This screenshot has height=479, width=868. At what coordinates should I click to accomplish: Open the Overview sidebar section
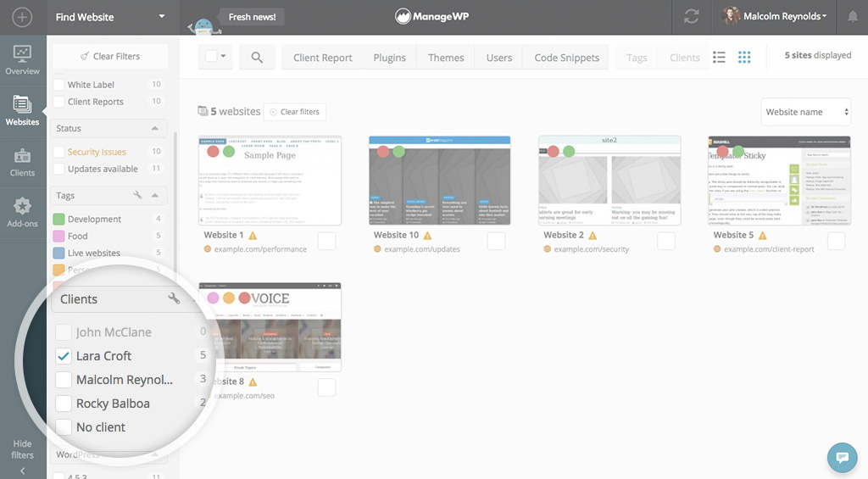tap(23, 59)
